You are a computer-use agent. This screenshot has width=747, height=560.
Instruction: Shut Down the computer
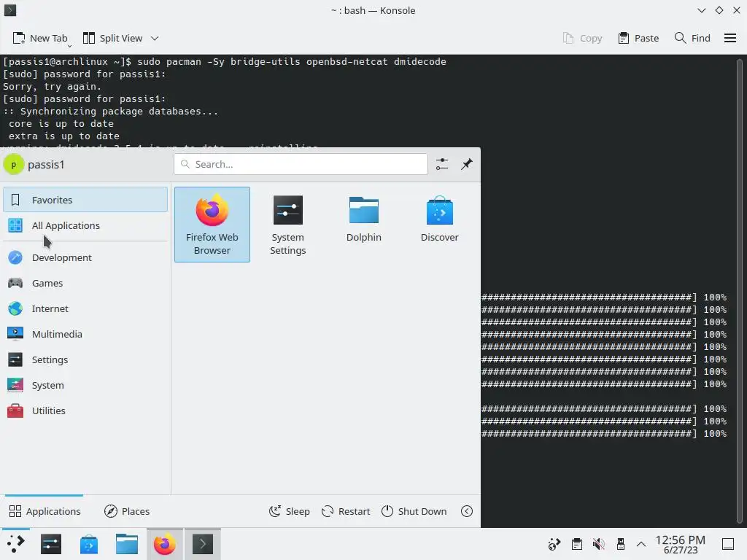(414, 511)
